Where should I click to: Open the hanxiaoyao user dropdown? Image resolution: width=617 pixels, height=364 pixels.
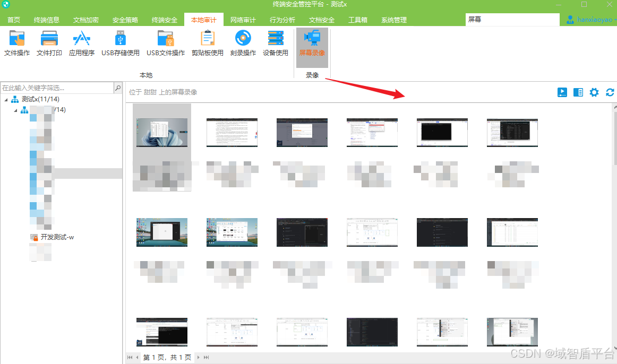click(x=615, y=20)
